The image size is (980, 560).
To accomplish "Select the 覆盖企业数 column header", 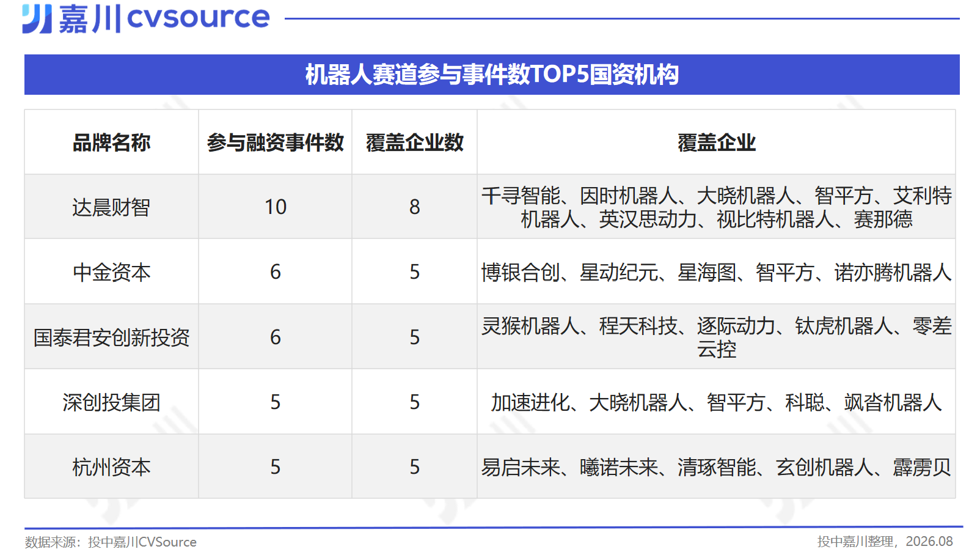I will (415, 142).
